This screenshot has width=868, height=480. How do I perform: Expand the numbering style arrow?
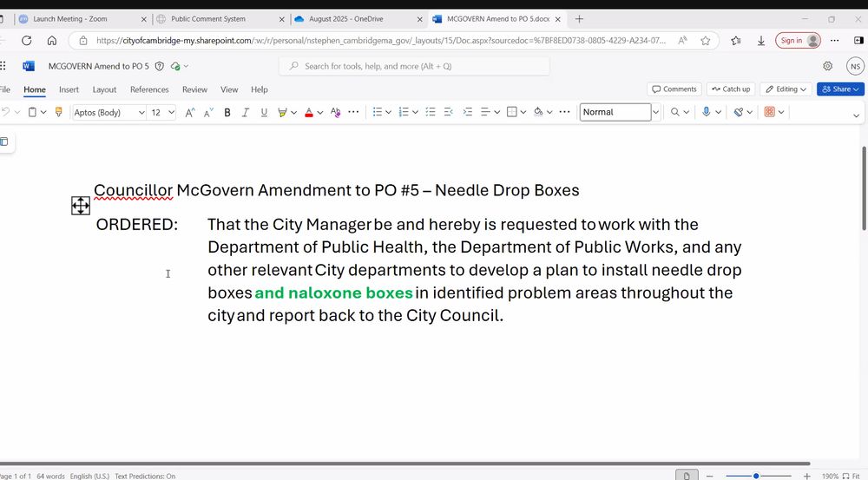[415, 112]
